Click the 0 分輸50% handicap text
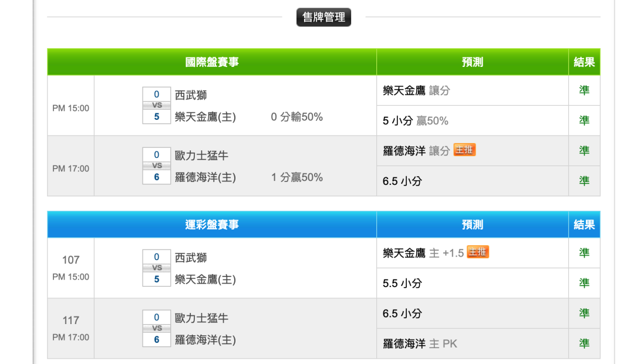This screenshot has height=364, width=634. click(297, 117)
